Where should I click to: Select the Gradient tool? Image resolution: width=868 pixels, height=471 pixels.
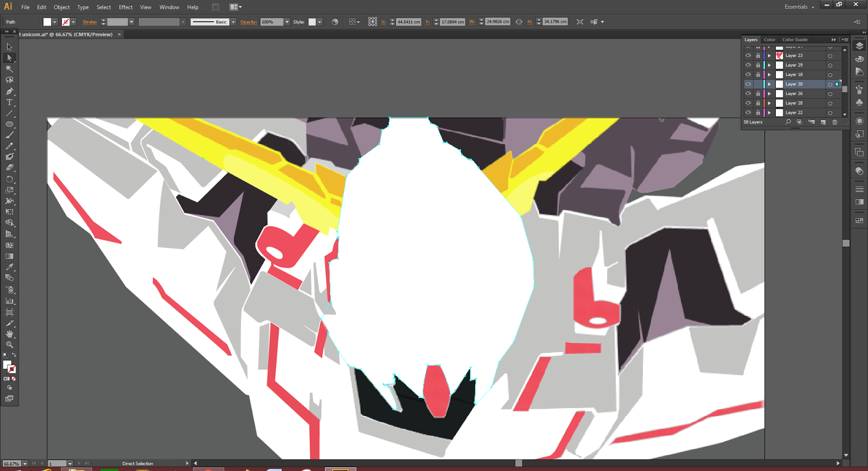click(9, 256)
